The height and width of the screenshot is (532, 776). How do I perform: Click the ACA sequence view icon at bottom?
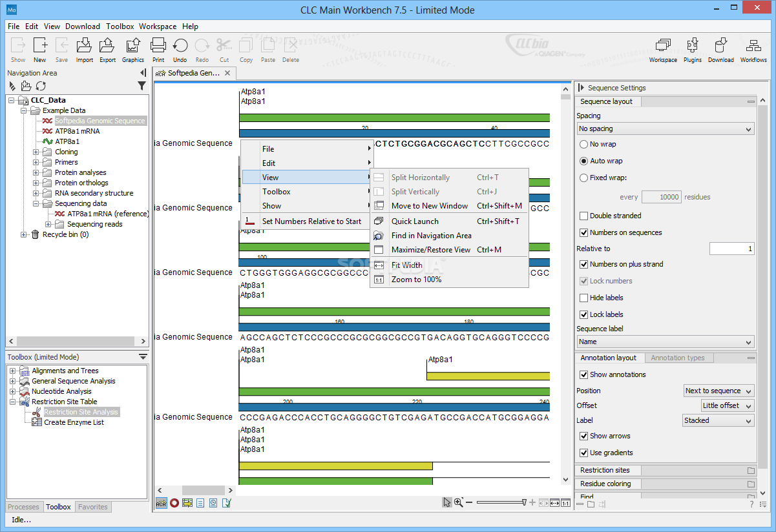coord(161,503)
